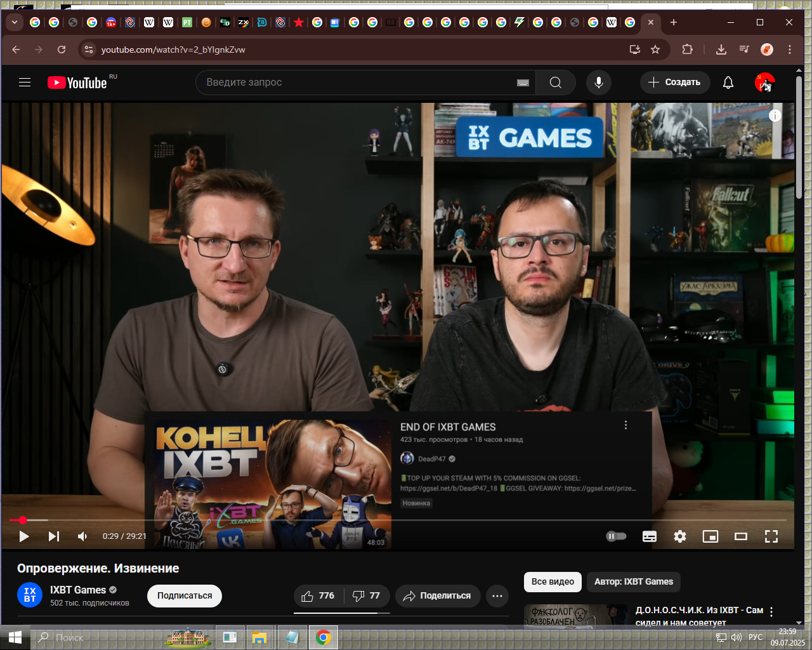Mute the video volume
Image resolution: width=812 pixels, height=650 pixels.
click(x=82, y=536)
